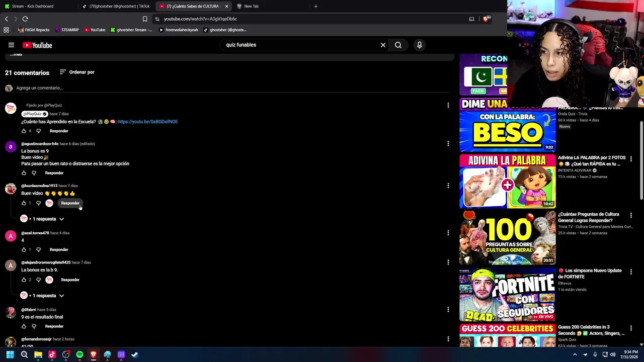
Task: Reply to @agustincardozo-h4n's comment
Action: click(x=54, y=173)
